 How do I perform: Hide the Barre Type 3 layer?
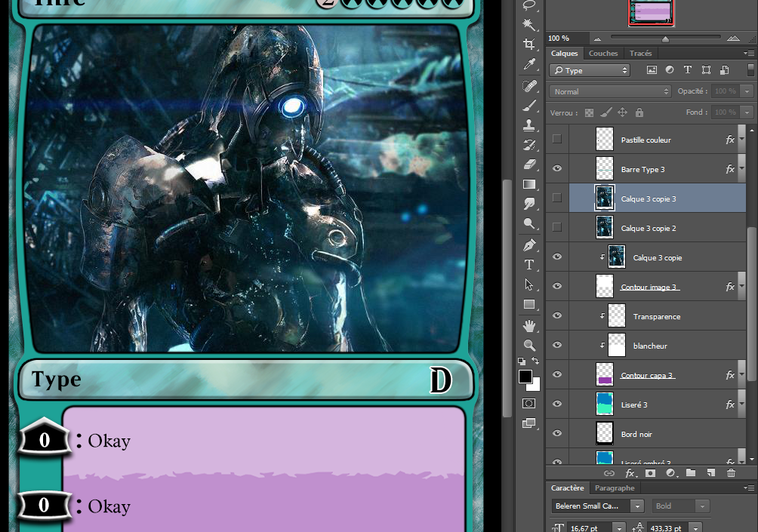click(557, 168)
